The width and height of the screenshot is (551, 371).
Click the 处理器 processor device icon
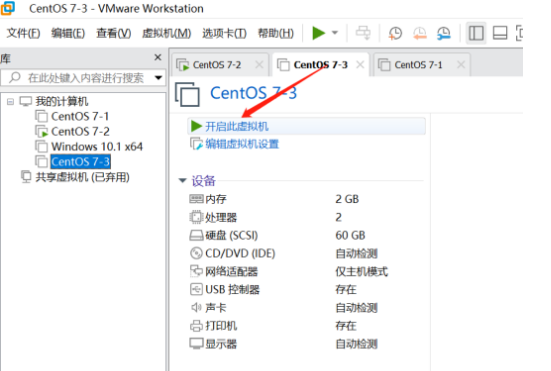196,217
